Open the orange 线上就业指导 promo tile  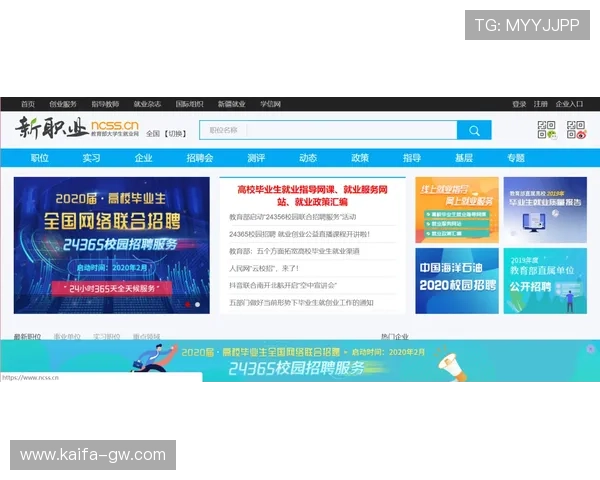(457, 210)
